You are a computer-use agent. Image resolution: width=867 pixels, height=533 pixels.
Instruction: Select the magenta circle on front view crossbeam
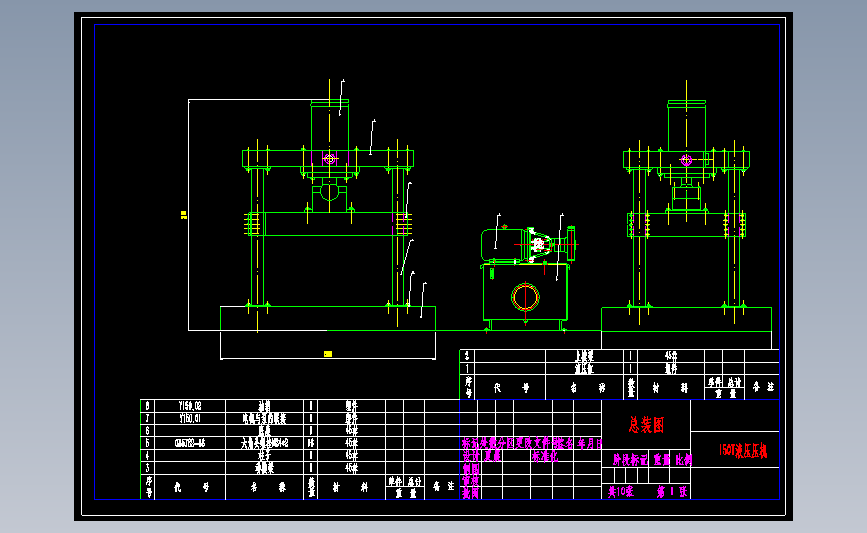(330, 159)
